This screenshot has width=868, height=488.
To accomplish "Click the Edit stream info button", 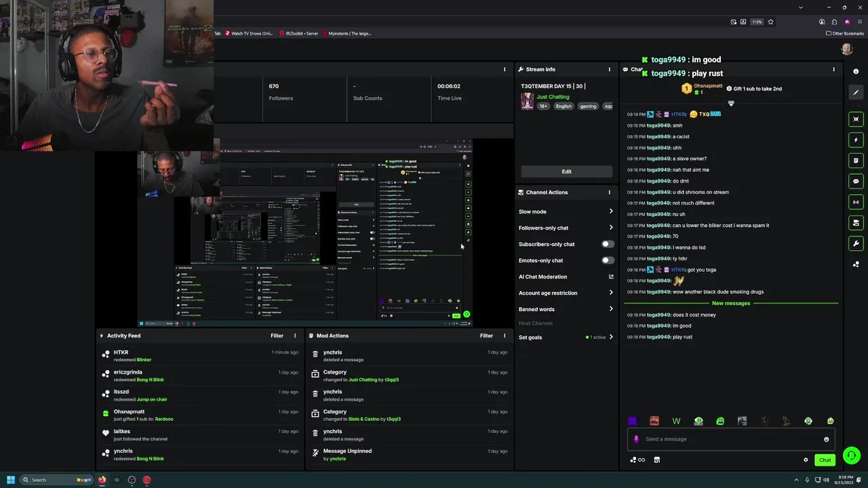I will pyautogui.click(x=566, y=171).
